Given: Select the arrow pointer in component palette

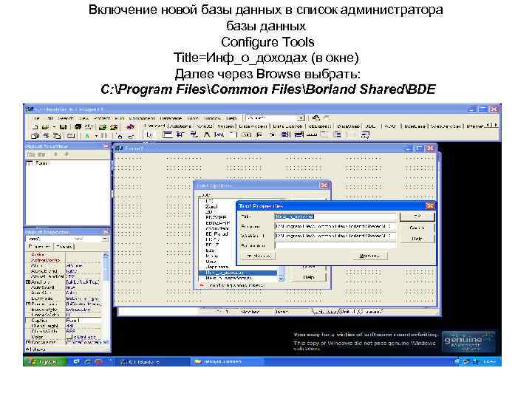Looking at the screenshot, I should tap(149, 134).
